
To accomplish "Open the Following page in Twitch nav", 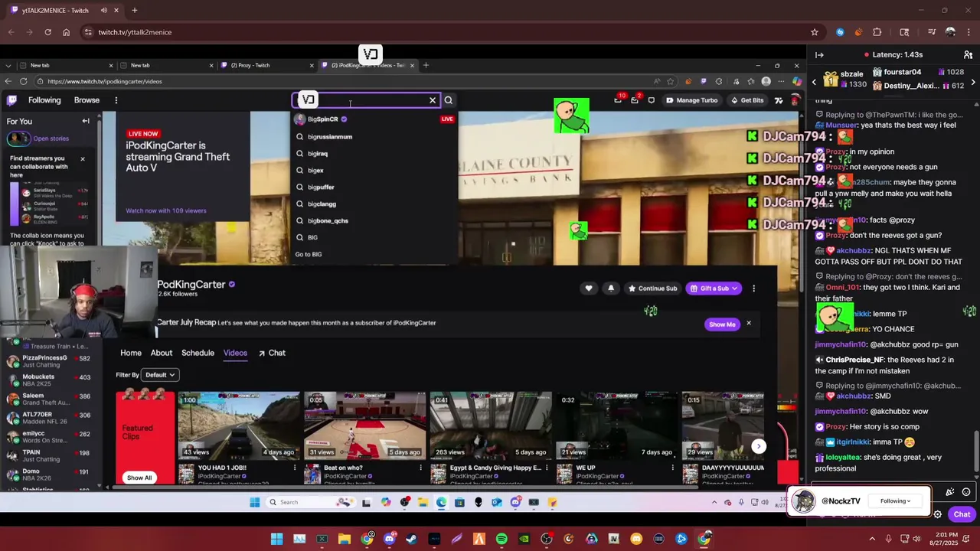I will point(44,100).
